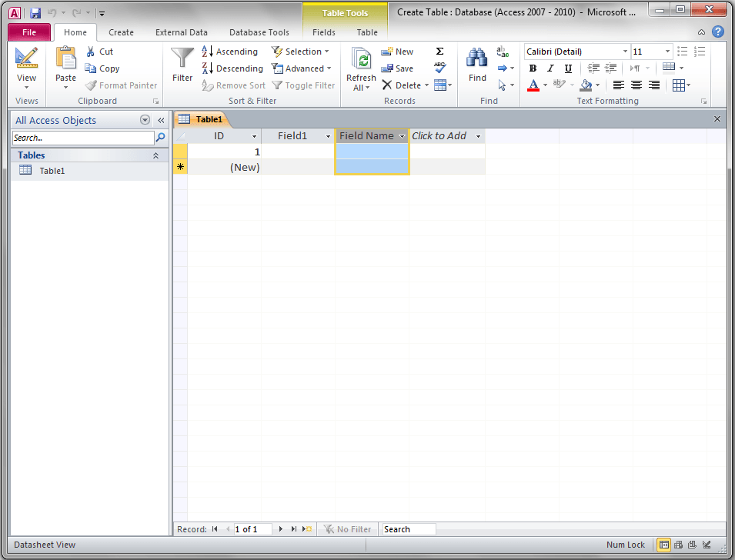Select Table1 document tab
The width and height of the screenshot is (735, 560).
click(x=201, y=119)
